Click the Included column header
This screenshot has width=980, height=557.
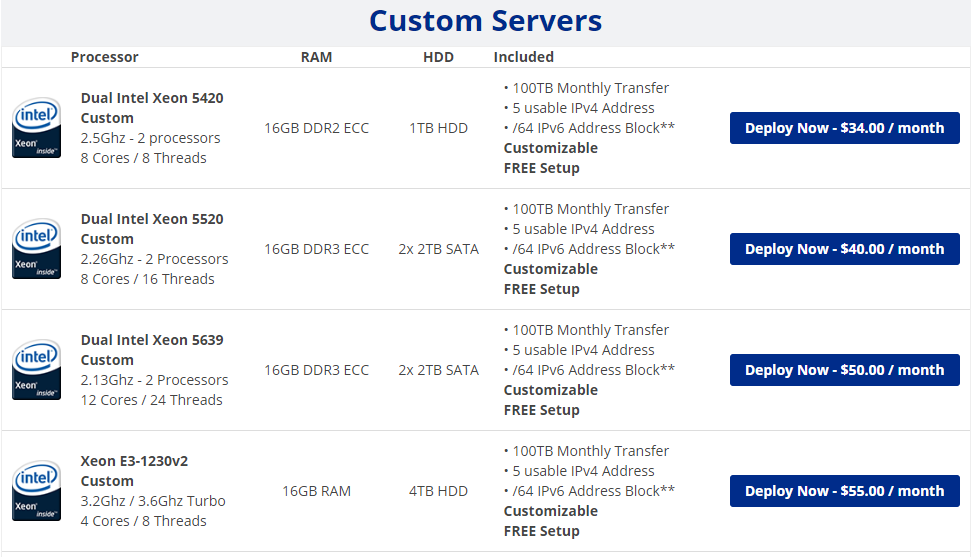524,57
